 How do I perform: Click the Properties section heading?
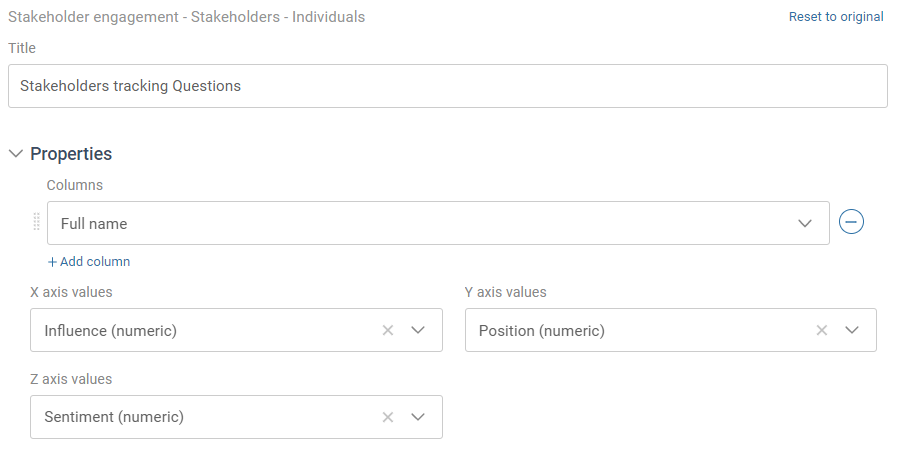pos(71,154)
